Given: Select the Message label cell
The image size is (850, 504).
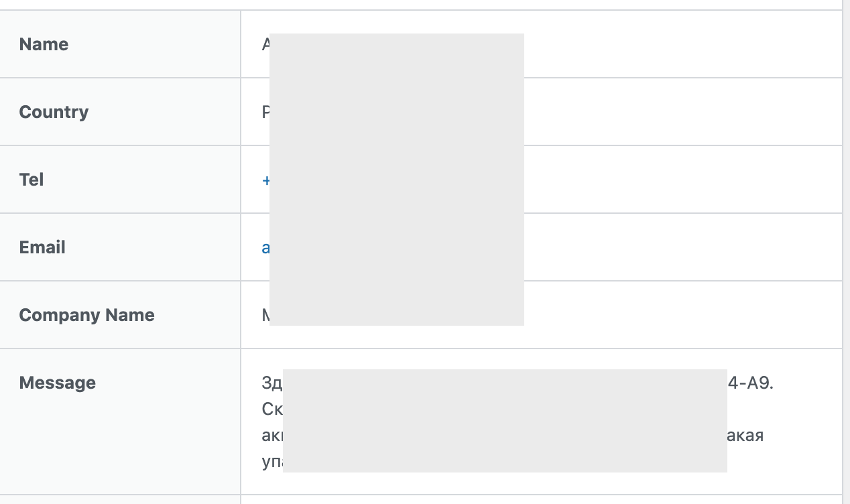Looking at the screenshot, I should (x=57, y=383).
